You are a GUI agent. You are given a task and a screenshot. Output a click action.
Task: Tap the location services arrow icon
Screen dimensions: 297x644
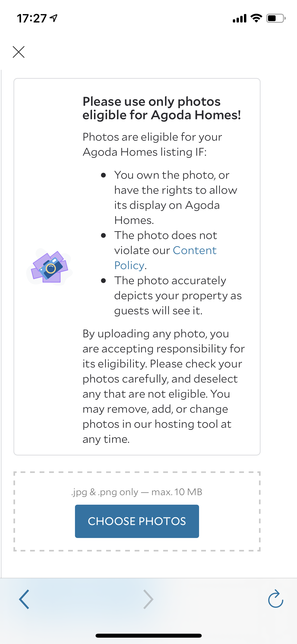(x=54, y=18)
